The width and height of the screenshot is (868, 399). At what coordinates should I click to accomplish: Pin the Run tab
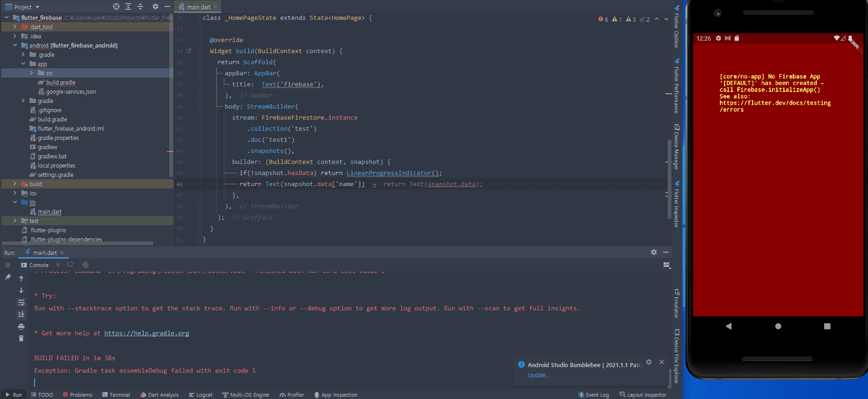(x=8, y=277)
